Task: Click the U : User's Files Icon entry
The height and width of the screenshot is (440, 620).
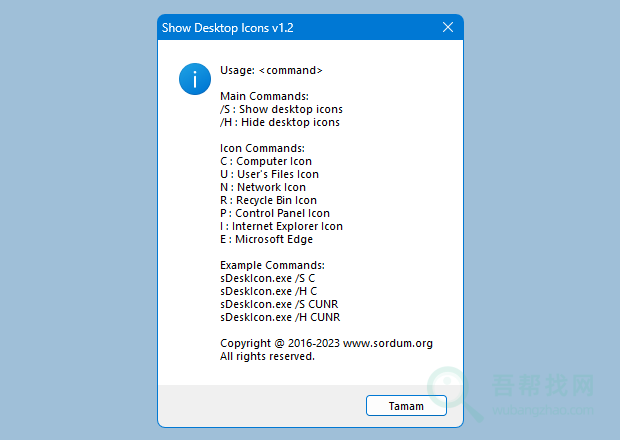Action: pos(269,174)
